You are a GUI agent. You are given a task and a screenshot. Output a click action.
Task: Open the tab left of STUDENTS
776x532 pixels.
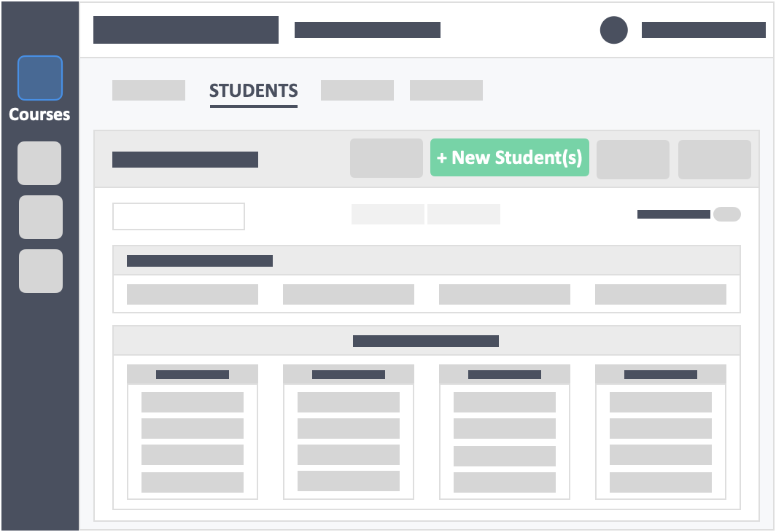(x=149, y=90)
